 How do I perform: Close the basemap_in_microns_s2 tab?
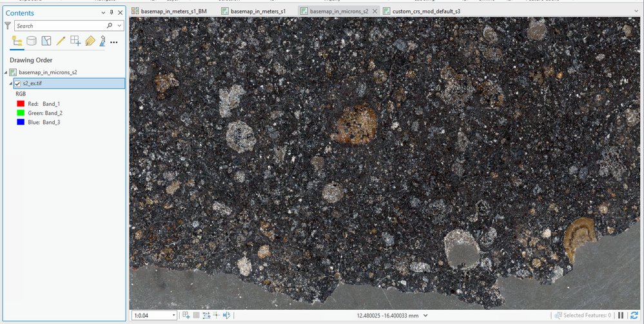pyautogui.click(x=375, y=12)
